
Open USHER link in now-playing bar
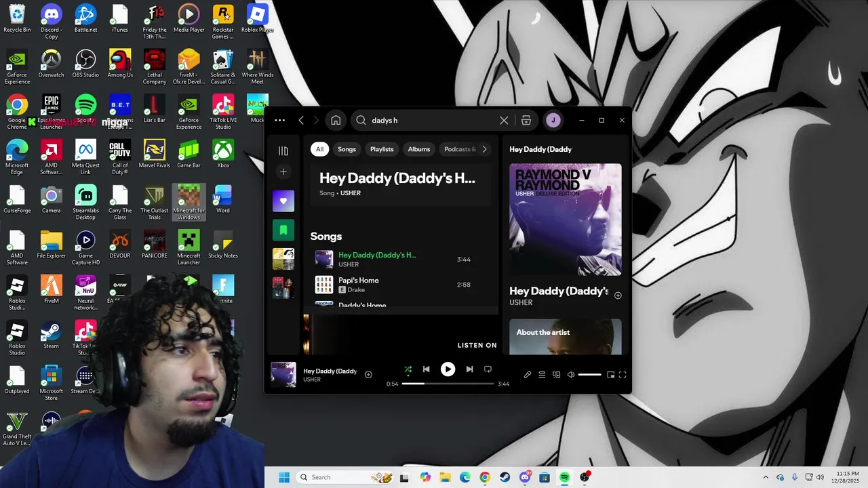(x=312, y=380)
